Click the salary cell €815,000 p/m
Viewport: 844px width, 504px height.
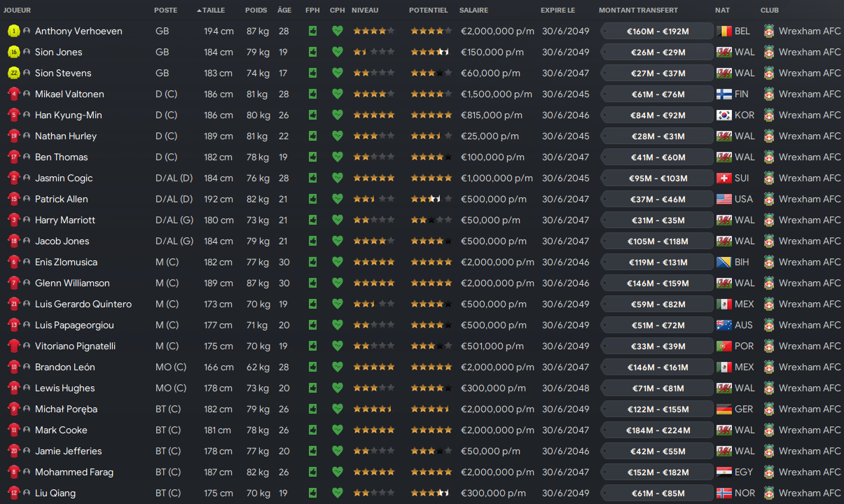click(x=492, y=115)
